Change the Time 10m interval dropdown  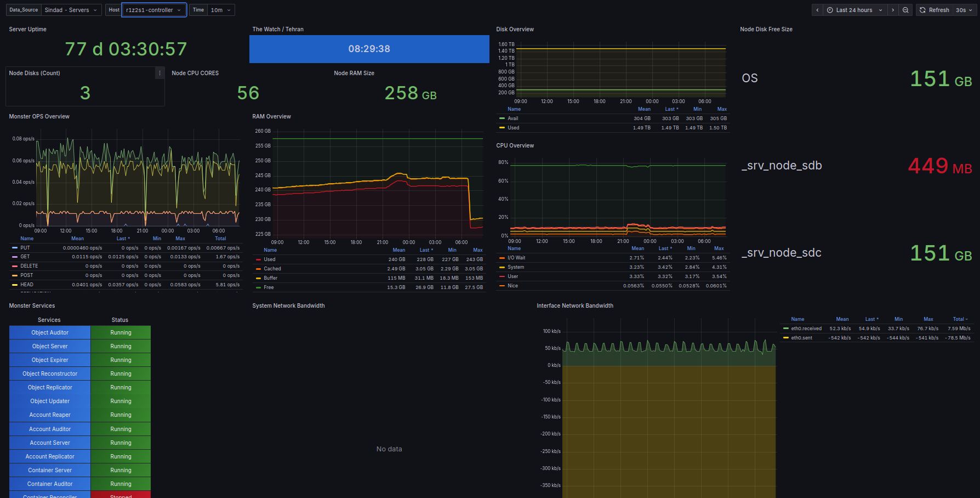pyautogui.click(x=220, y=10)
